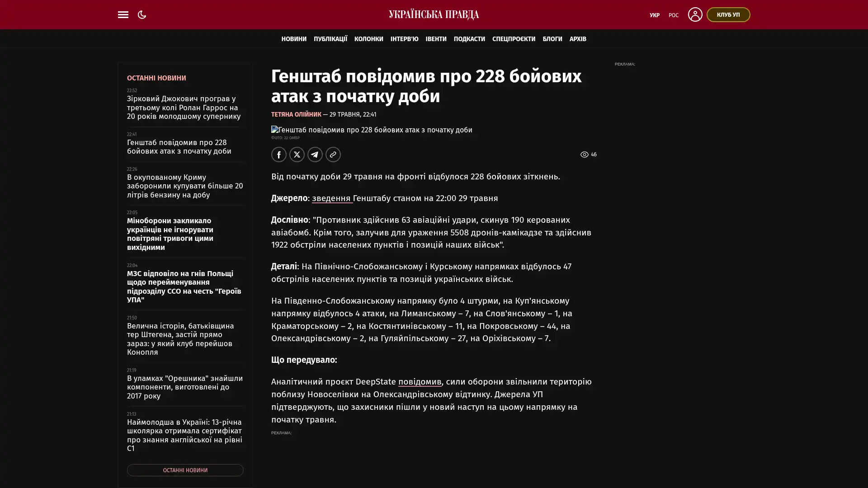Share article on X (Twitter)
This screenshot has width=868, height=488.
click(x=297, y=155)
